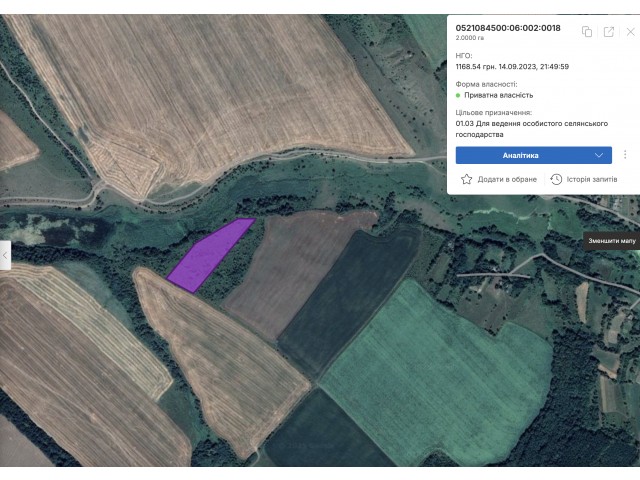The image size is (640, 480).
Task: Click the 01.03 Цільове призначення description
Action: (x=531, y=129)
